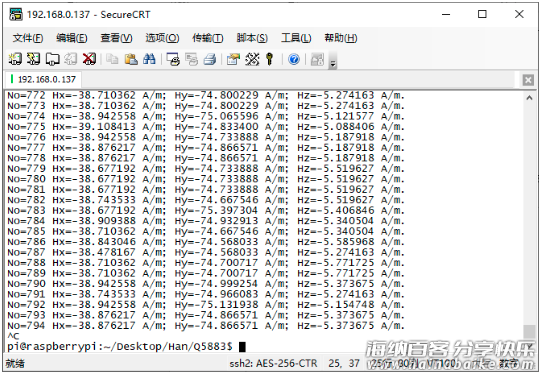This screenshot has height=375, width=542.
Task: Open Connect in Tab folder icon
Action: point(52,59)
